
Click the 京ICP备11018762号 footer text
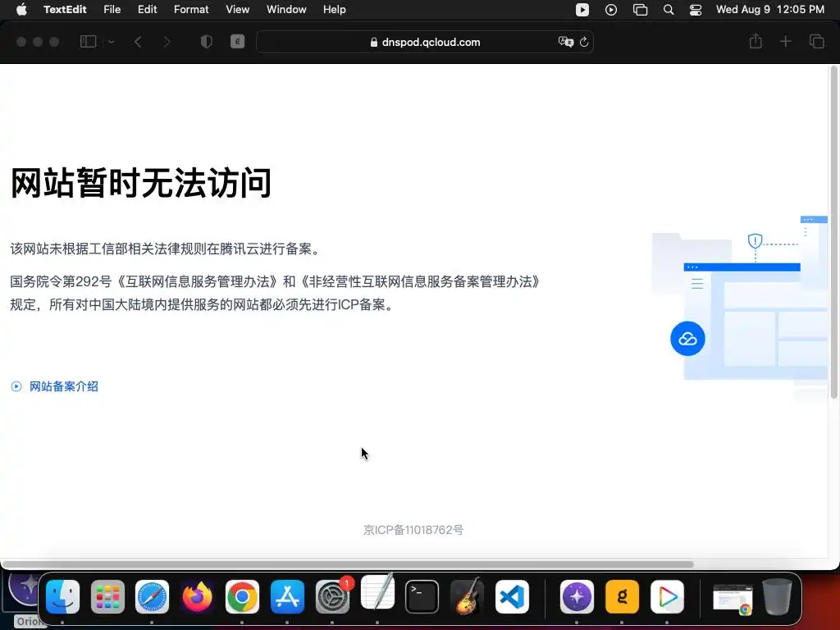pos(413,530)
